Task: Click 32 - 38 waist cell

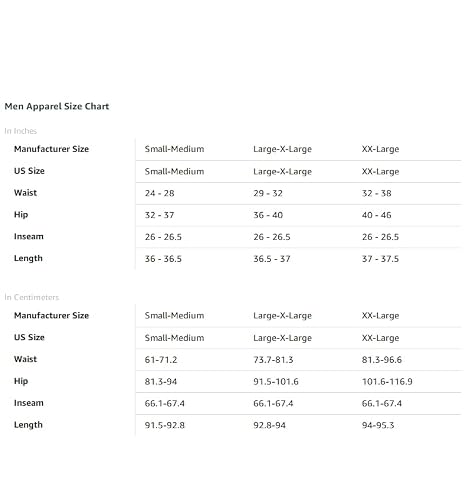Action: tap(377, 193)
